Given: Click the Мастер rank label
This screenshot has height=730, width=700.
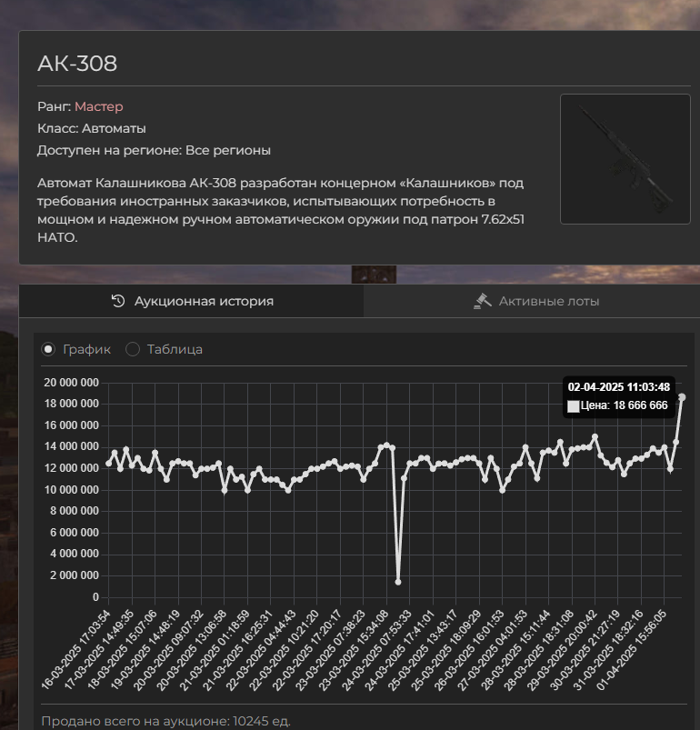Looking at the screenshot, I should [99, 106].
